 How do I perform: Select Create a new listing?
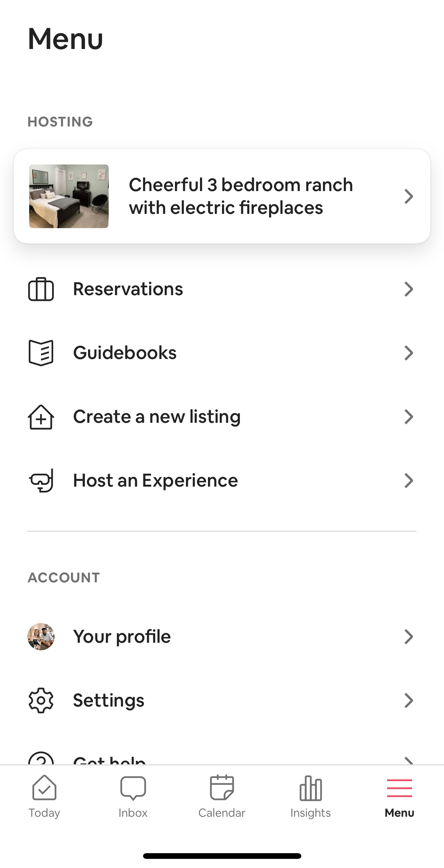coord(157,417)
